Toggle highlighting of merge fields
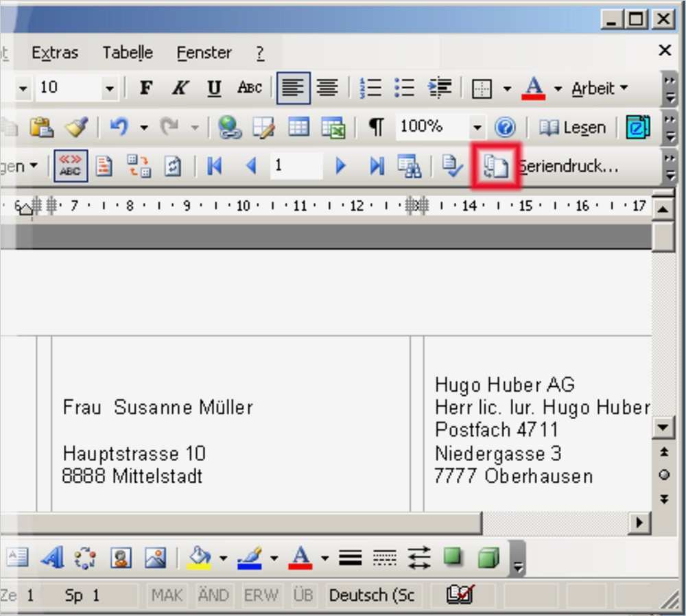Image resolution: width=686 pixels, height=616 pixels. coord(70,165)
